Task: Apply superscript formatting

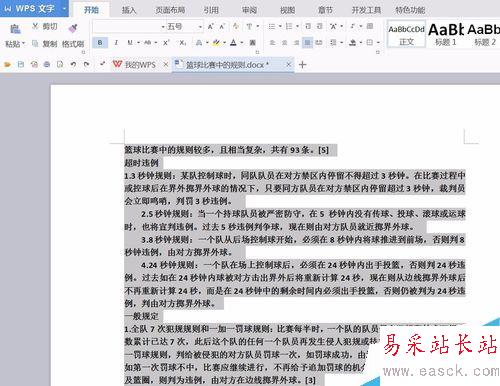Action: [x=166, y=43]
